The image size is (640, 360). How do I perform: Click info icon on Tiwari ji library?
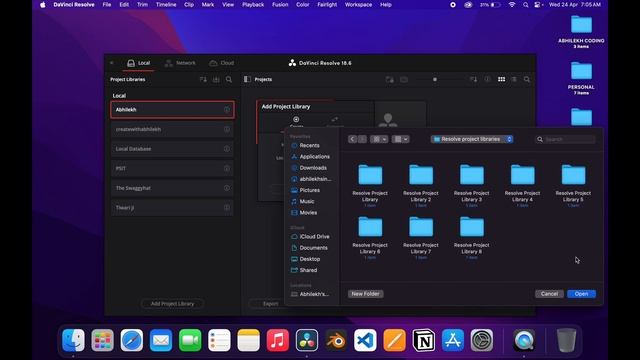(227, 207)
